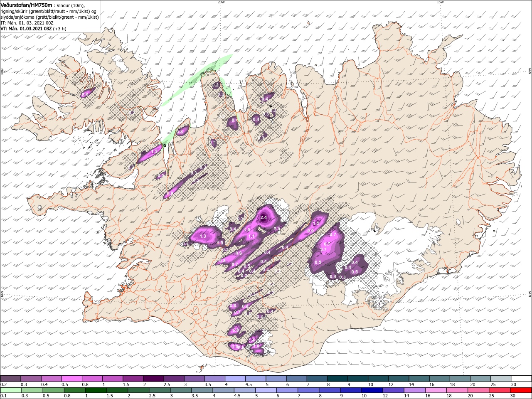Click the '30' label in the lower legend row

pyautogui.click(x=513, y=396)
